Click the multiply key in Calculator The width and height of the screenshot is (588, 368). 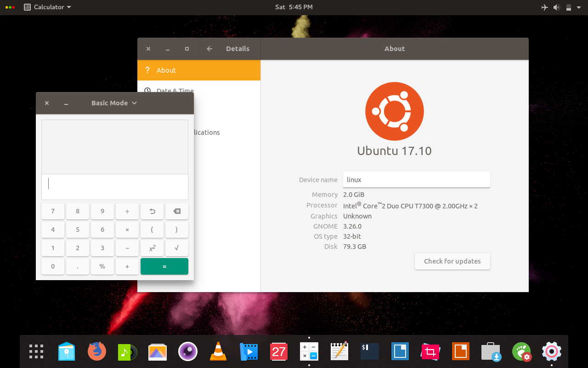coord(127,230)
